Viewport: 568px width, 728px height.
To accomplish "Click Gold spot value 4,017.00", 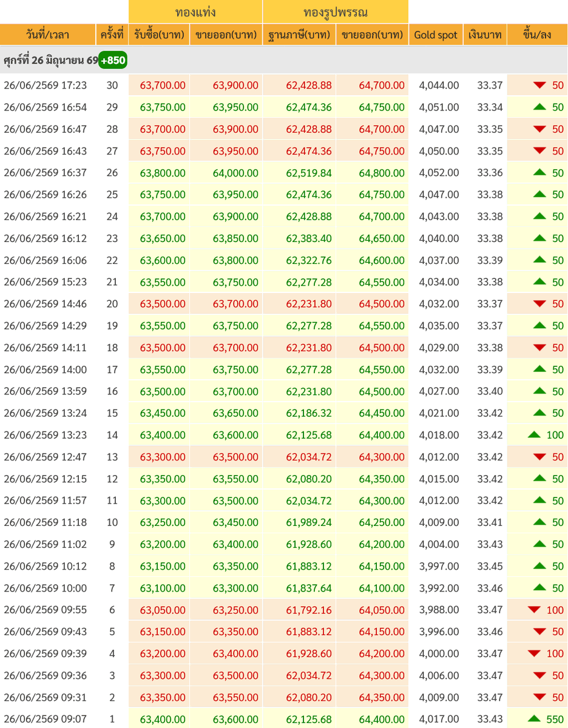I will point(439,719).
